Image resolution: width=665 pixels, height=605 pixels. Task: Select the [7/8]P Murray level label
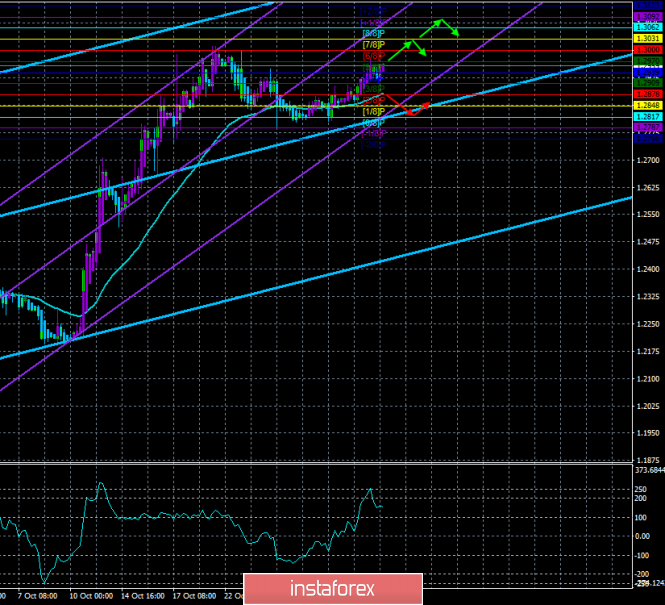pos(372,44)
